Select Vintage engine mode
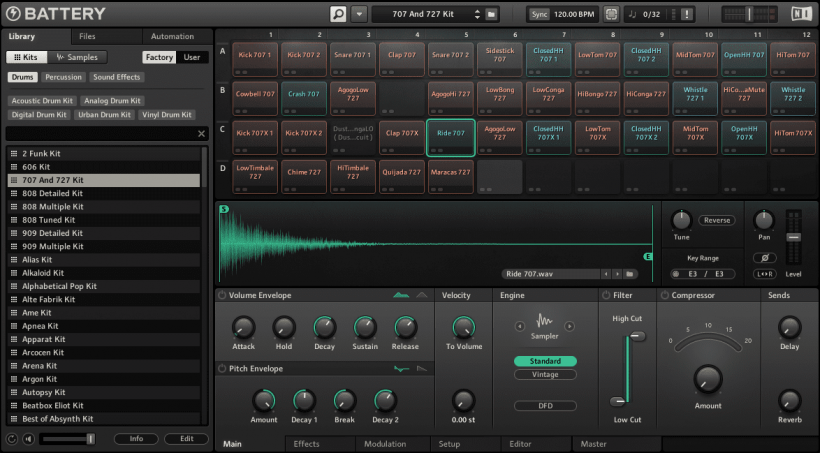 click(x=545, y=375)
